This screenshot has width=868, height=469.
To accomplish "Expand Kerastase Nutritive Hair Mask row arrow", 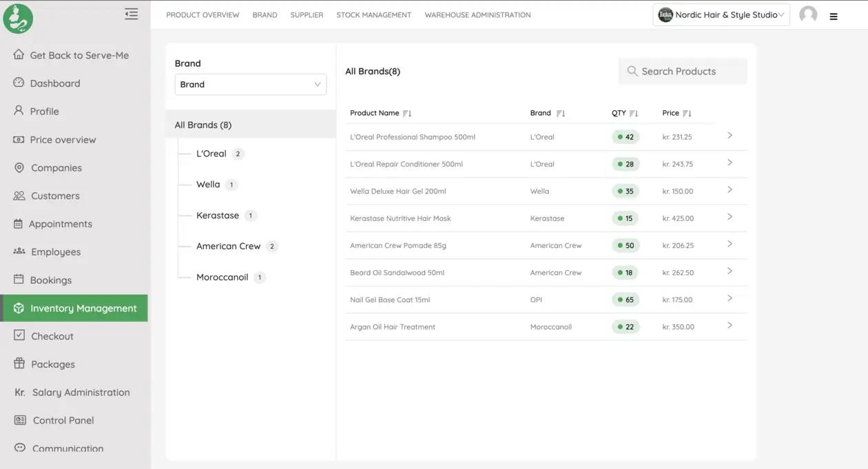I will click(x=730, y=217).
